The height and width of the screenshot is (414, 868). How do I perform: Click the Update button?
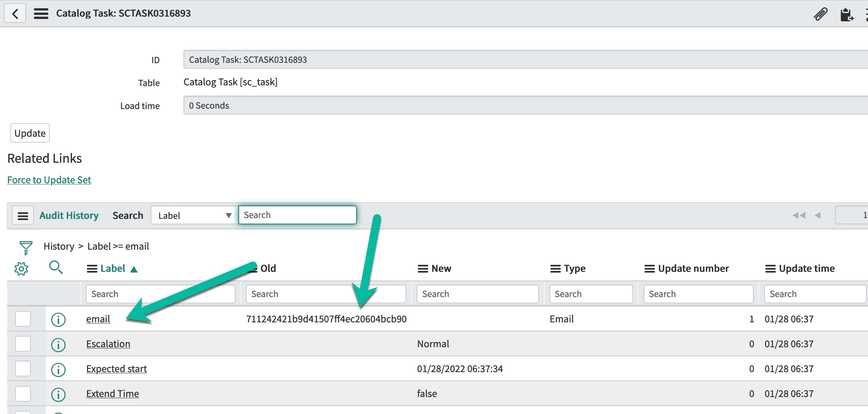click(x=30, y=134)
